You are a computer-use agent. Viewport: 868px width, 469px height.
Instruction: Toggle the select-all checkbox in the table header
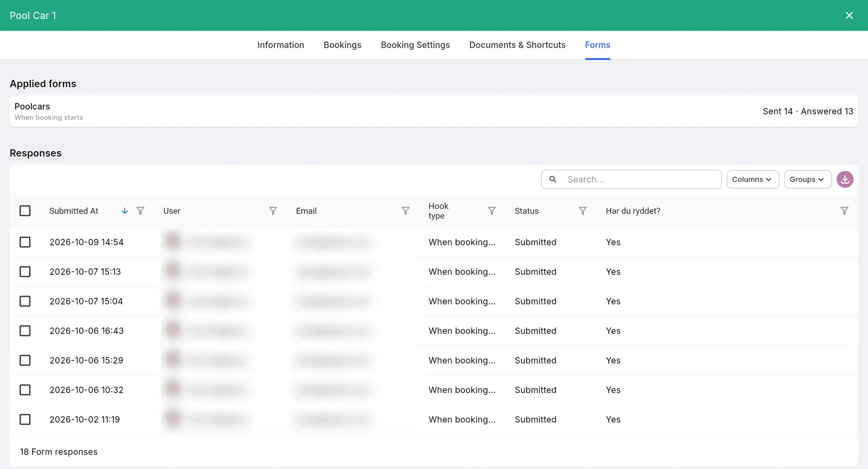pyautogui.click(x=25, y=211)
